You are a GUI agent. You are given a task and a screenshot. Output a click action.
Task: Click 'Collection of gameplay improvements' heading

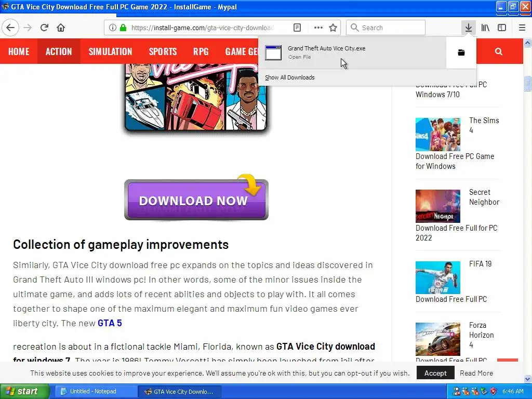121,244
